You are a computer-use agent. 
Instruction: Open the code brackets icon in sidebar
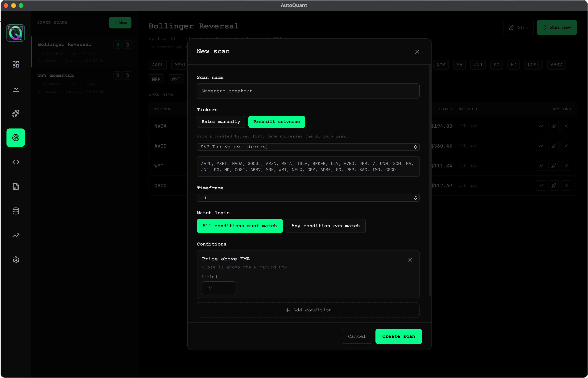pos(16,162)
